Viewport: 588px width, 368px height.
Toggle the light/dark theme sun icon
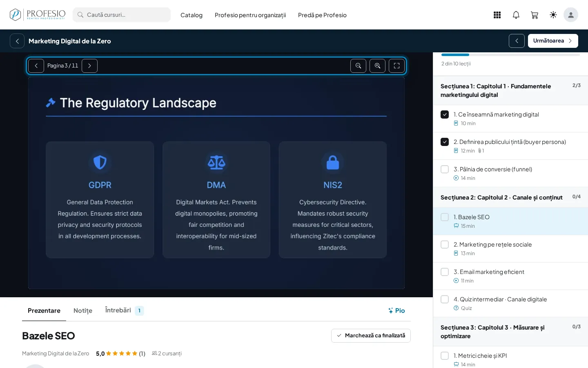tap(553, 15)
